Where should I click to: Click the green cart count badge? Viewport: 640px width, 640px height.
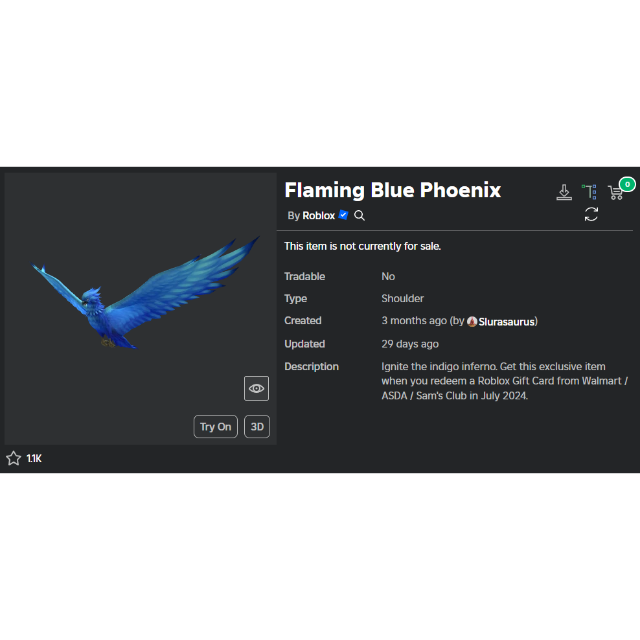click(x=627, y=184)
